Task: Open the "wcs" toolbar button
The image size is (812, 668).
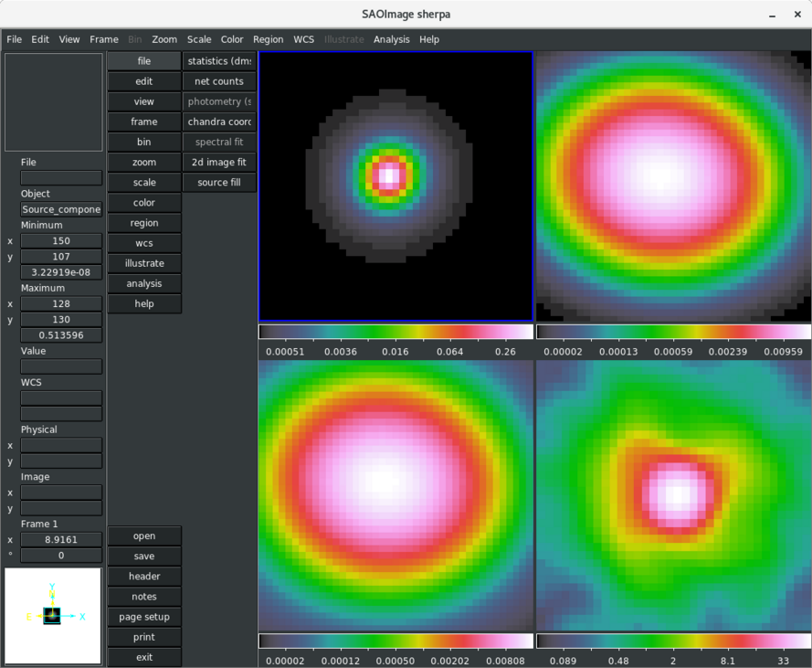Action: tap(143, 242)
